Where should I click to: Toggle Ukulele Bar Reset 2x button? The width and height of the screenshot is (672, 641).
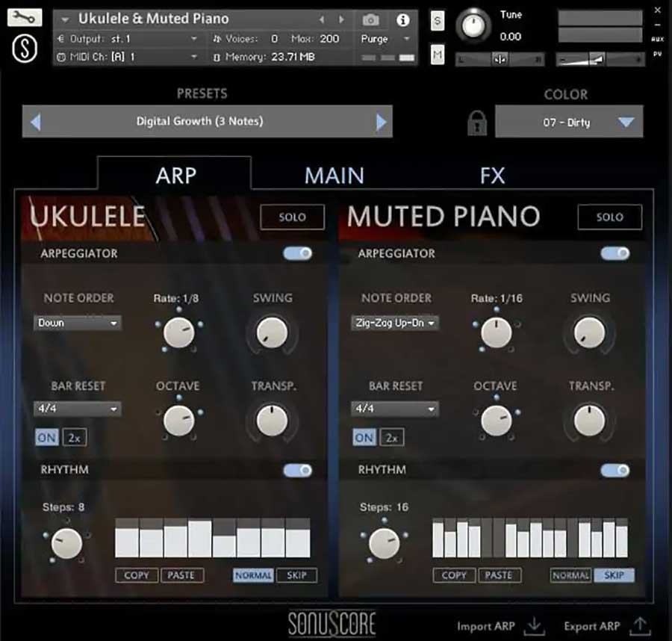[x=75, y=437]
